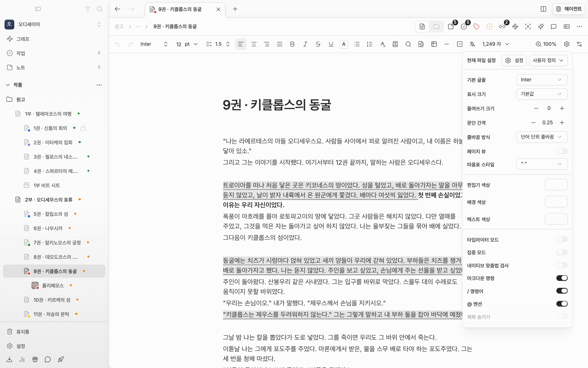Open the split view layout icon
Viewport: 588px width, 368px height.
click(543, 9)
